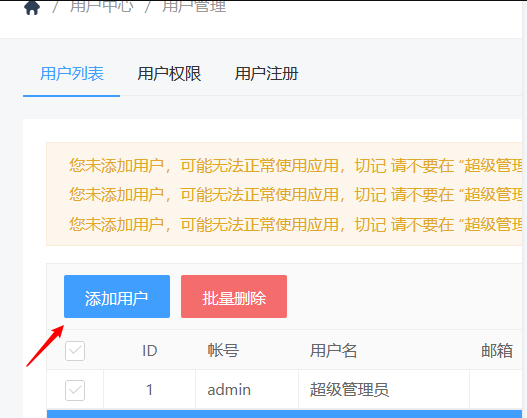The height and width of the screenshot is (418, 527).
Task: Click the first warning line 您未添加用户
Action: [x=295, y=166]
